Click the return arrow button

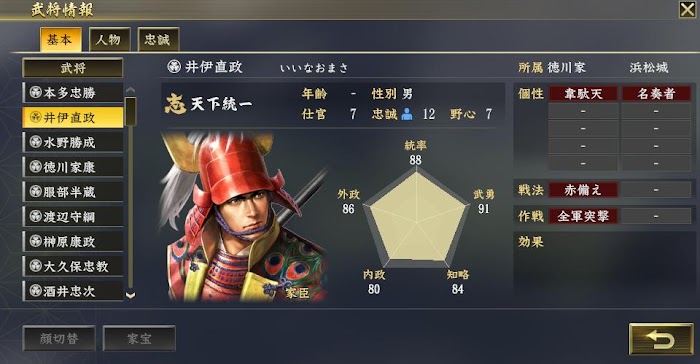(661, 339)
